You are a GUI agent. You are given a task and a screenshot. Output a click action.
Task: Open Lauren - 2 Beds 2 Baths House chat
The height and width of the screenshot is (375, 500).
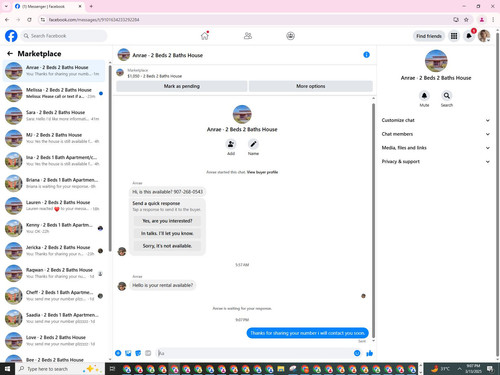54,206
